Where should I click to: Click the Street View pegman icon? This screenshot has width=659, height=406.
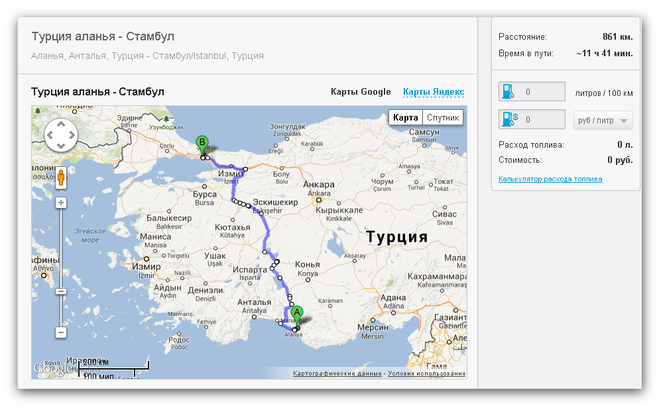coord(61,177)
